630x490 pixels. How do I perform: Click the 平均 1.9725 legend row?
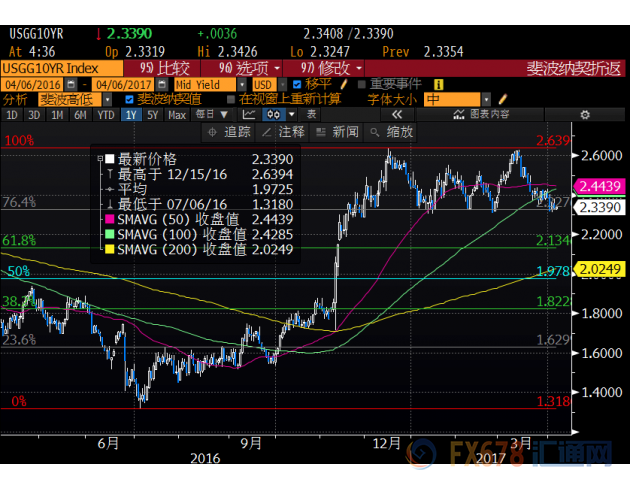coord(200,189)
